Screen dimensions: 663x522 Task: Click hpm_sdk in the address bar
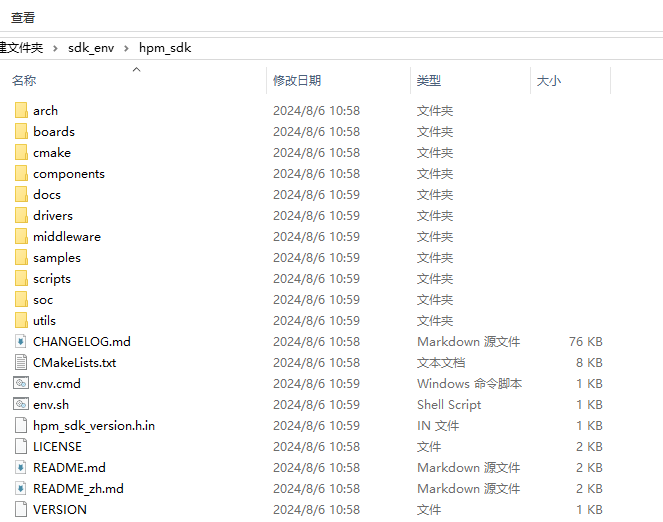click(164, 48)
